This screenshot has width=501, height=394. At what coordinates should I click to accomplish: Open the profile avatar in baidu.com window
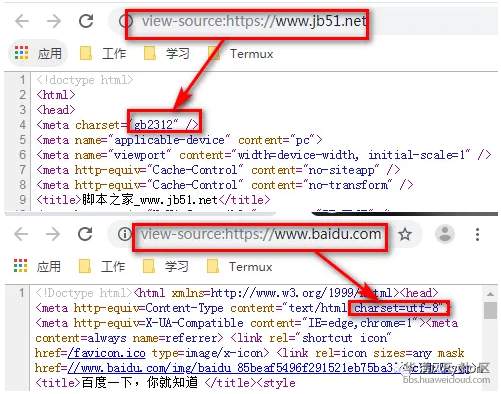pyautogui.click(x=445, y=234)
